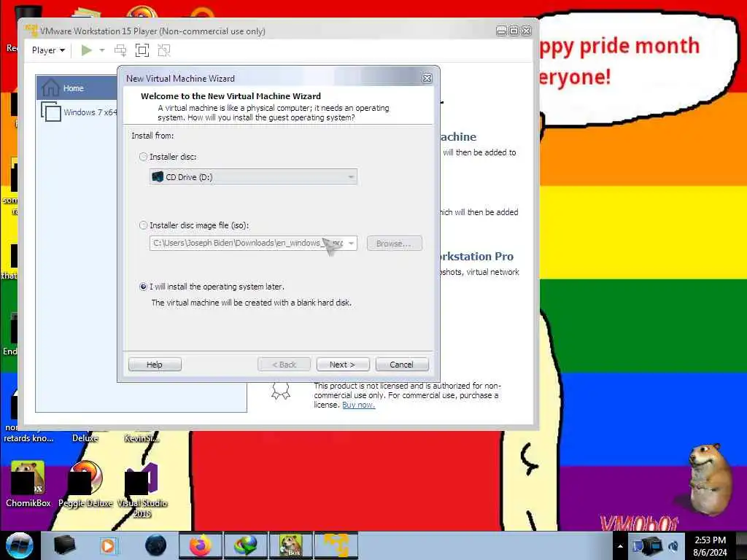The width and height of the screenshot is (747, 560).
Task: Open Visual Studio 2015 desktop shortcut
Action: coord(142,491)
